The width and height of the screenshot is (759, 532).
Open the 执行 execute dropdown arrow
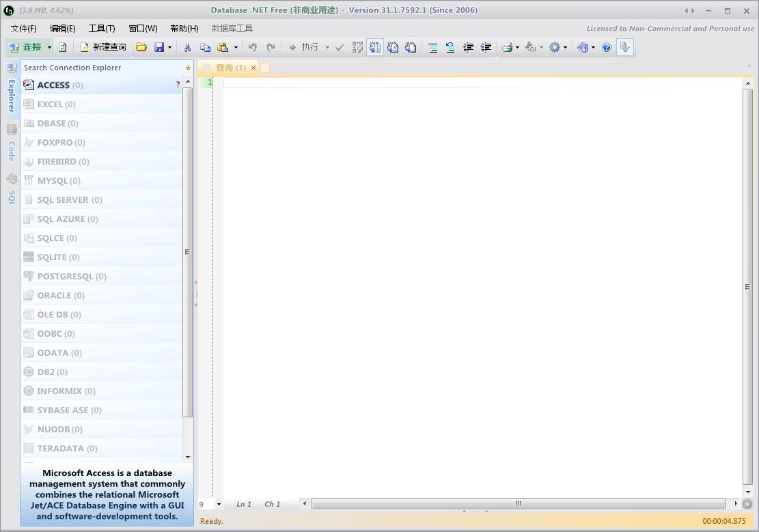tap(327, 47)
